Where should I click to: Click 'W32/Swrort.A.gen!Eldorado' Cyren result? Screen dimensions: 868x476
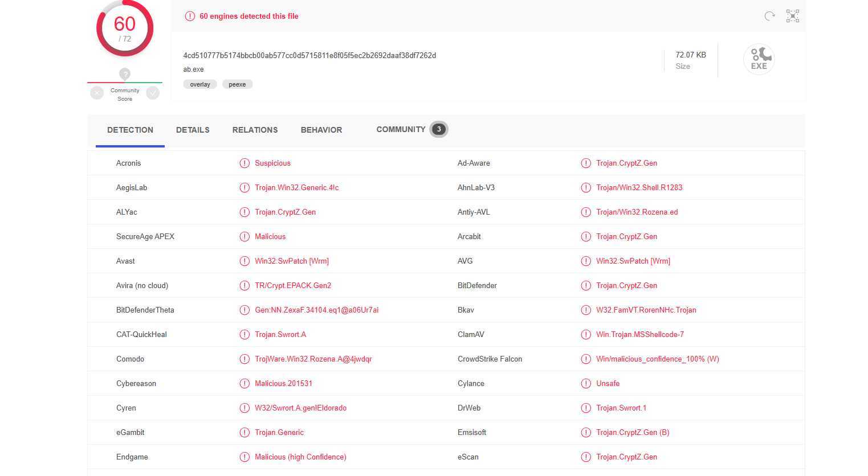(300, 408)
